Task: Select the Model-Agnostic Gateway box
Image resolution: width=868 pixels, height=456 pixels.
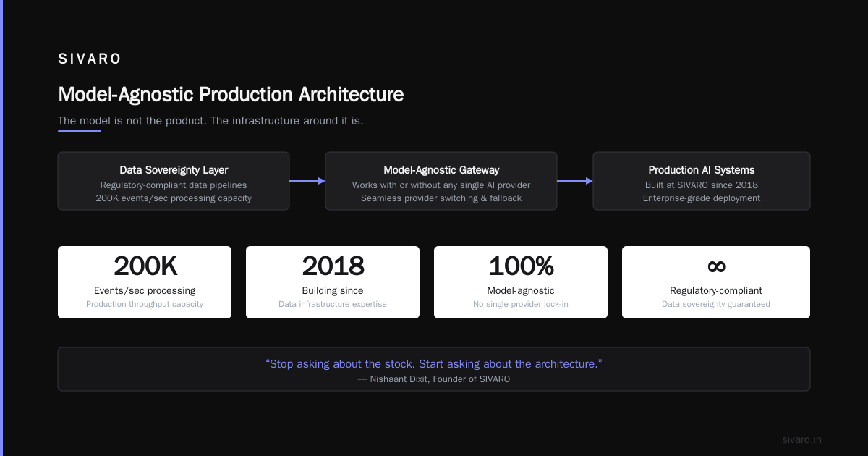Action: tap(441, 181)
